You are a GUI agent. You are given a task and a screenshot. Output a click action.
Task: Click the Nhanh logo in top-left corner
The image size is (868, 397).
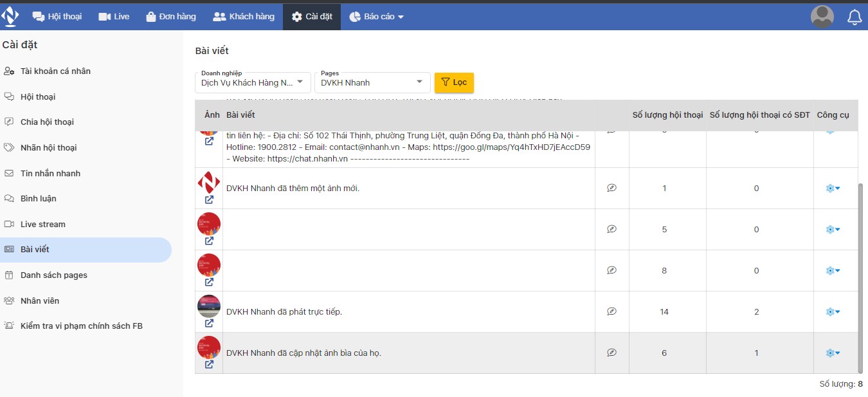10,16
